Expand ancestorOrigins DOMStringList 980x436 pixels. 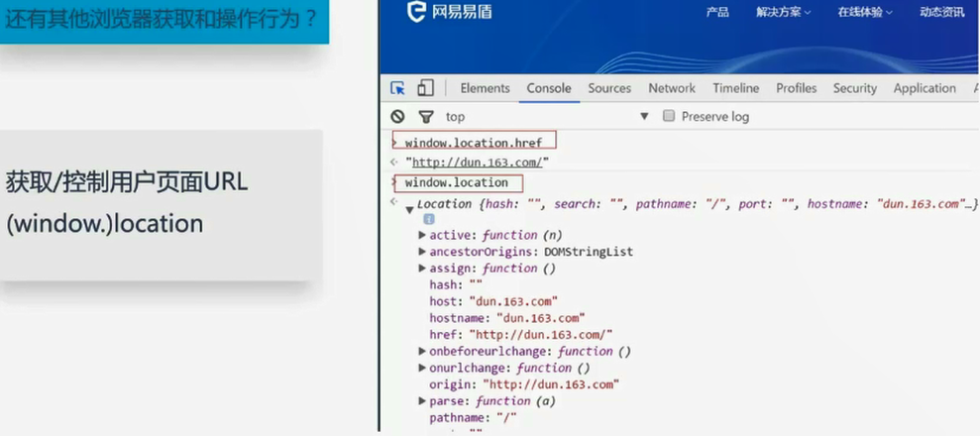(x=422, y=252)
